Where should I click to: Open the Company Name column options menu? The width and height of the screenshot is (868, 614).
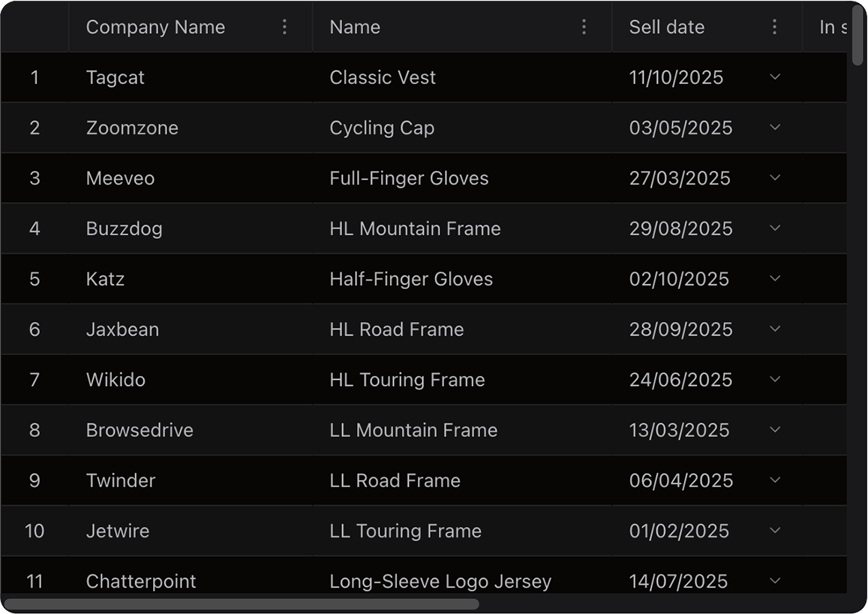coord(284,27)
